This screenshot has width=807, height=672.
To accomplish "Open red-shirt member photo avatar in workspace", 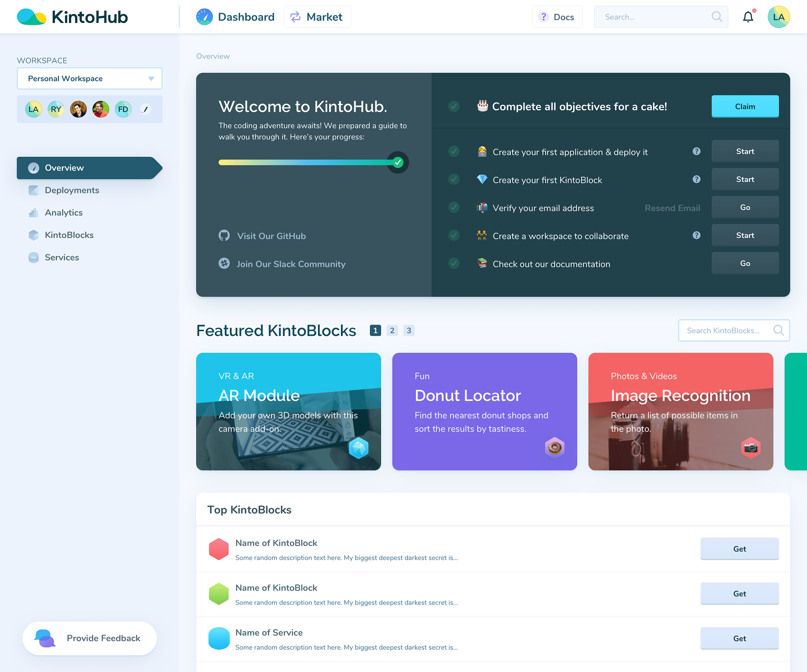I will (x=101, y=109).
